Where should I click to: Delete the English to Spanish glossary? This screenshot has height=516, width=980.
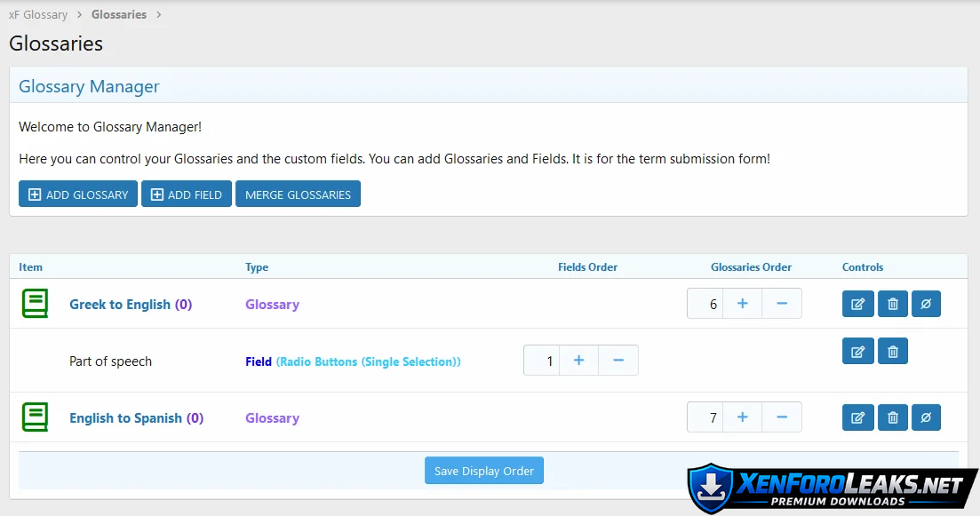(x=893, y=417)
